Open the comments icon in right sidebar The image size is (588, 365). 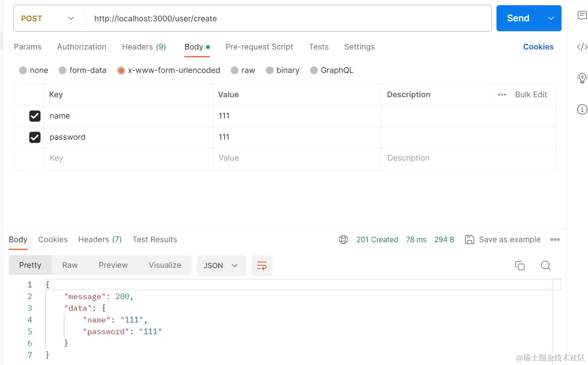(582, 16)
